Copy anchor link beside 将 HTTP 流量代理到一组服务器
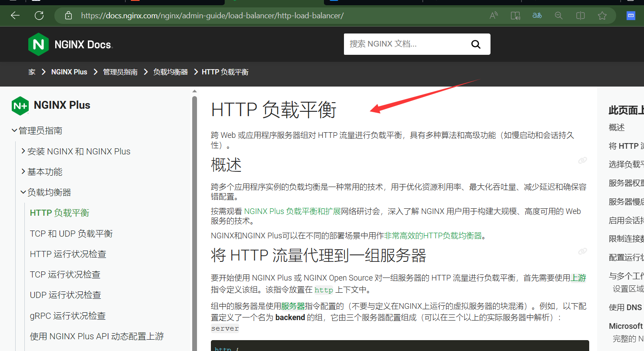Screen dimensions: 644x351 (583, 251)
